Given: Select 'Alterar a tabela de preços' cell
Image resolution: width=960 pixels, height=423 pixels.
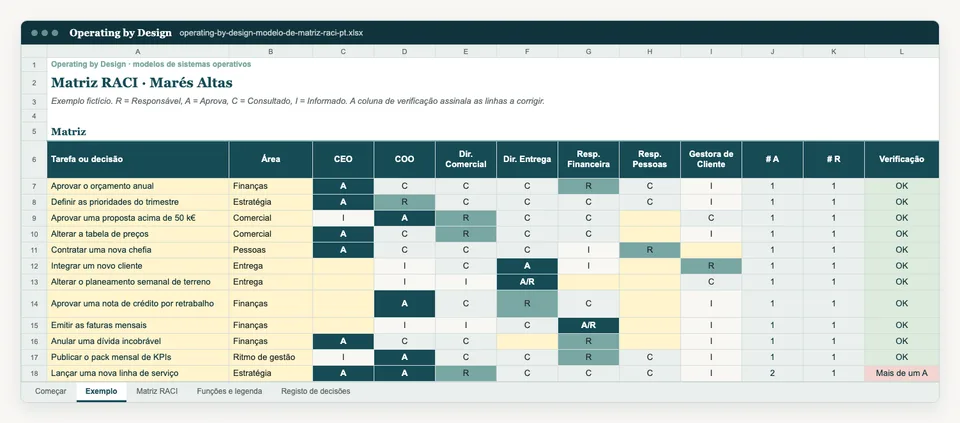Looking at the screenshot, I should click(x=138, y=234).
